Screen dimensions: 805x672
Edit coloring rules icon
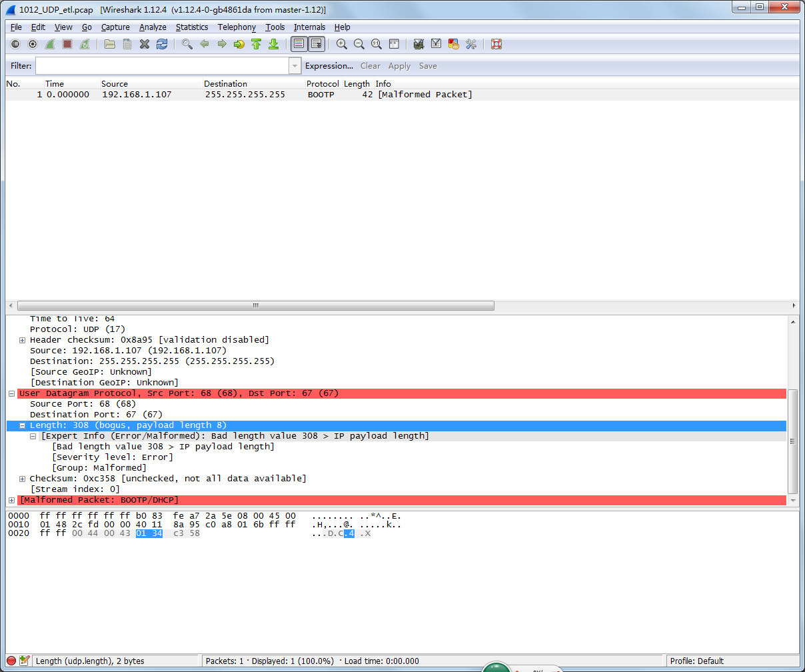pyautogui.click(x=454, y=44)
